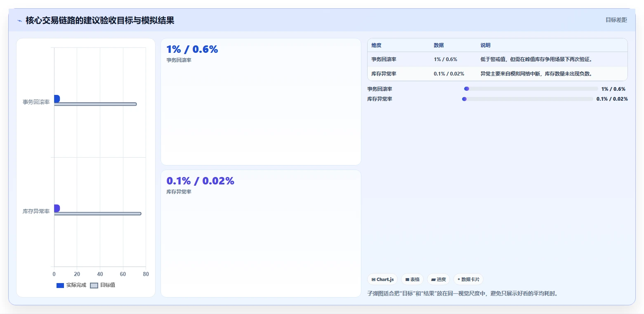The width and height of the screenshot is (644, 314).
Task: Click the grey 库存异常率 target bar
Action: [98, 213]
